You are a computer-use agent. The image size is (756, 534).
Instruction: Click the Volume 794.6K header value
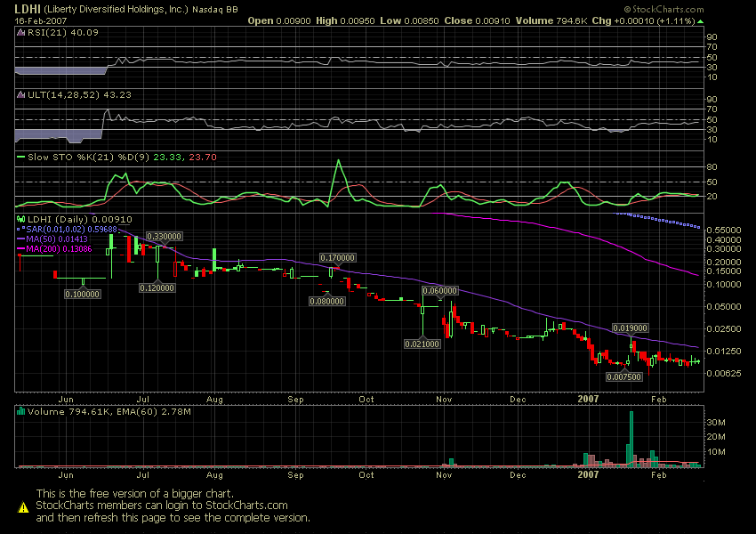(551, 20)
